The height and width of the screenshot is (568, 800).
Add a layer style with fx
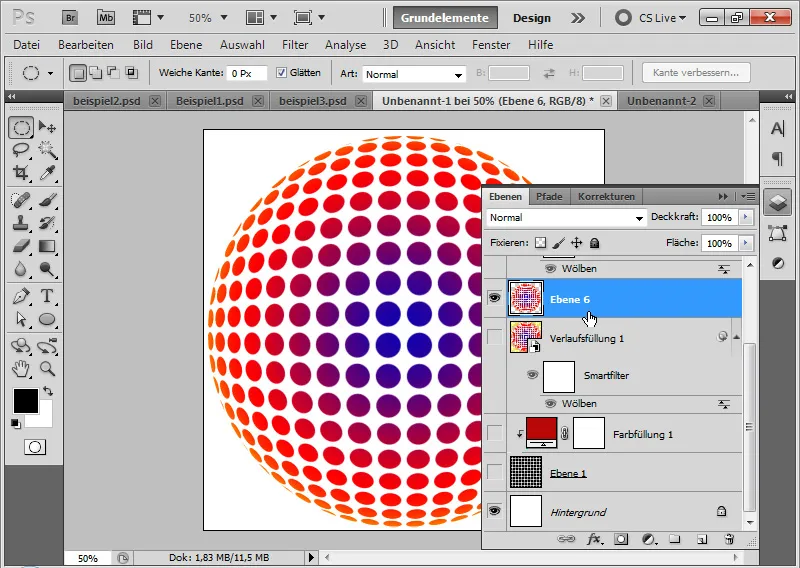click(x=594, y=539)
